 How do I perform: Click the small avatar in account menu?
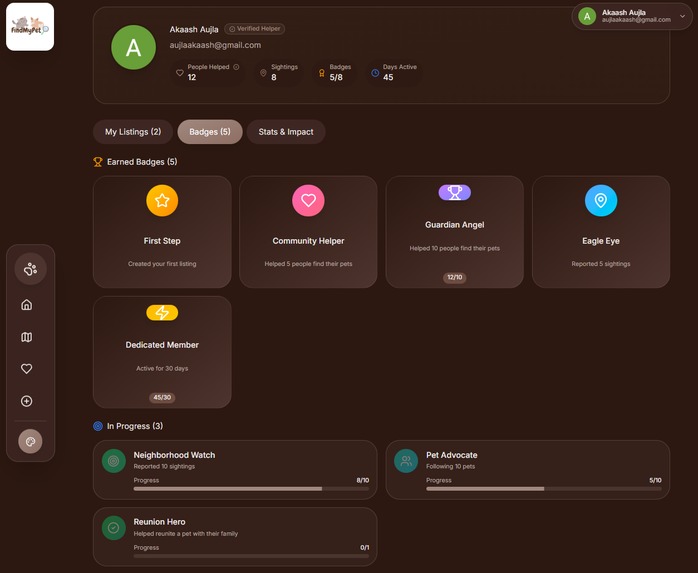(587, 16)
